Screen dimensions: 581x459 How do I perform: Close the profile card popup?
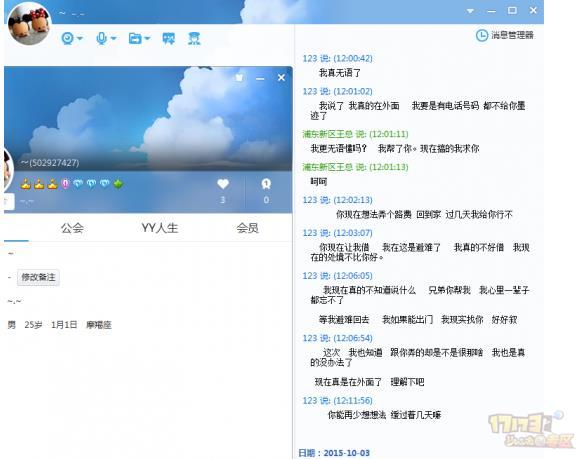[x=281, y=77]
